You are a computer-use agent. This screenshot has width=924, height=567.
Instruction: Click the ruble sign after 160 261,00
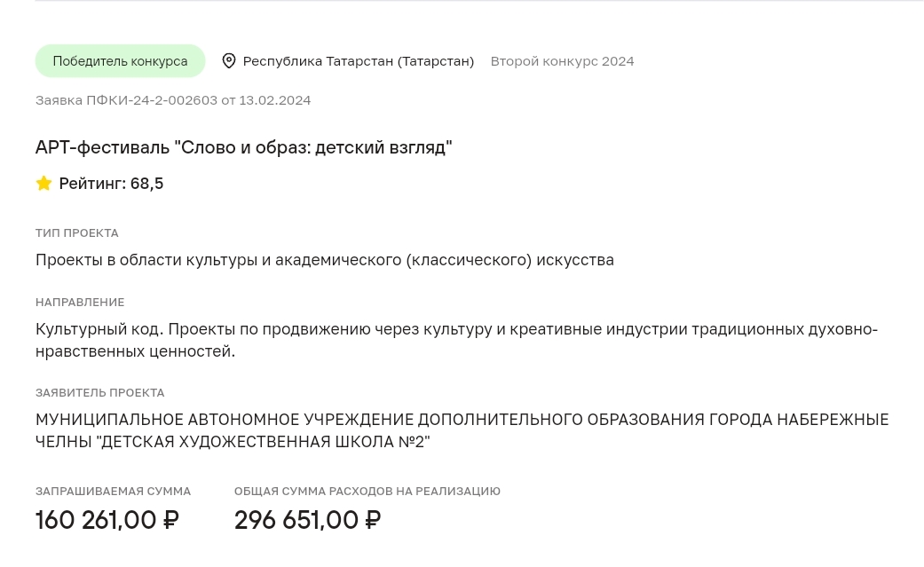point(171,520)
